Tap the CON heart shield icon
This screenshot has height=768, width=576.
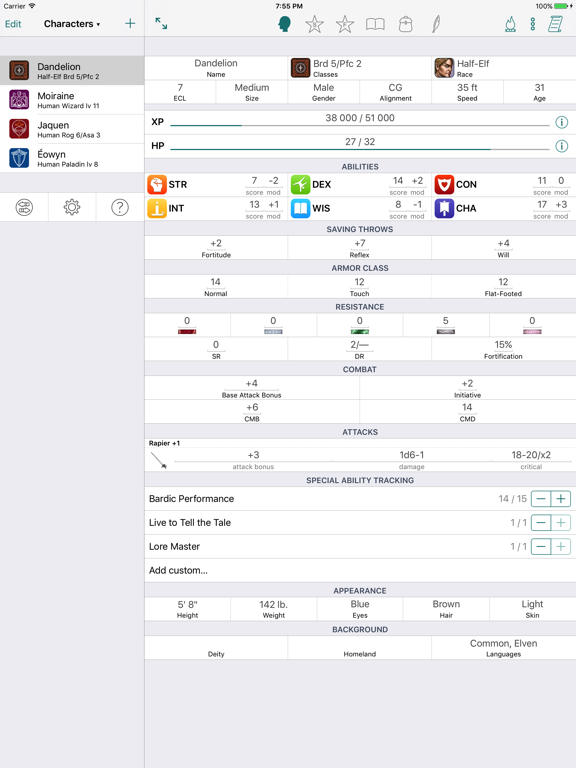pyautogui.click(x=444, y=185)
